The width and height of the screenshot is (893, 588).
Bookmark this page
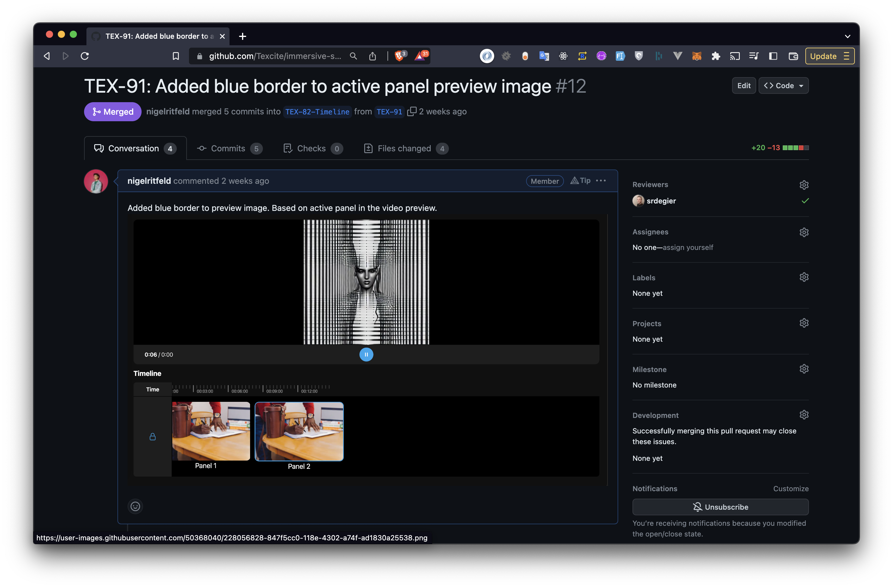(176, 56)
